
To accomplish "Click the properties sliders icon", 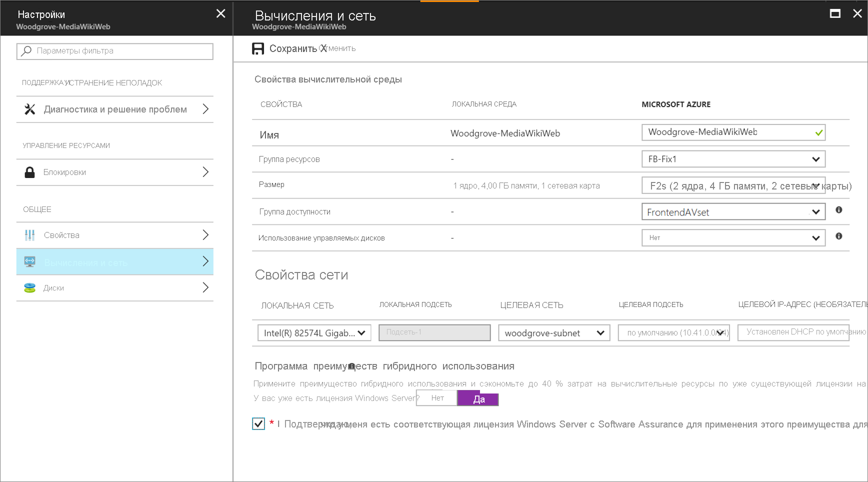I will coord(30,235).
